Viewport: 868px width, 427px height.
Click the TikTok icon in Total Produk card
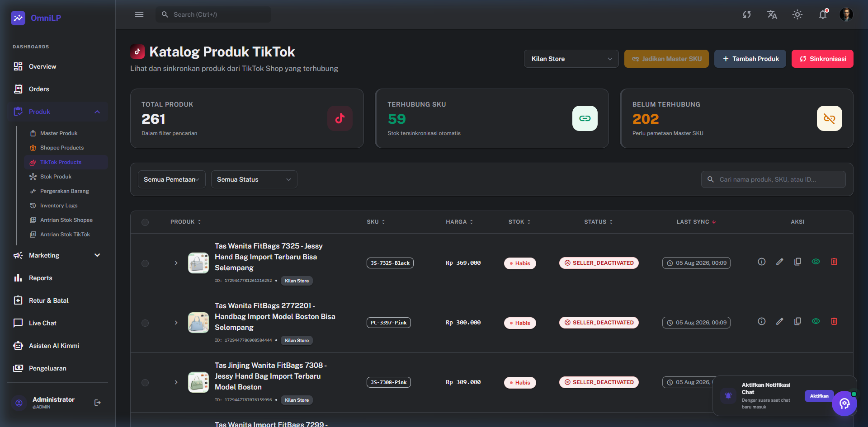(340, 118)
